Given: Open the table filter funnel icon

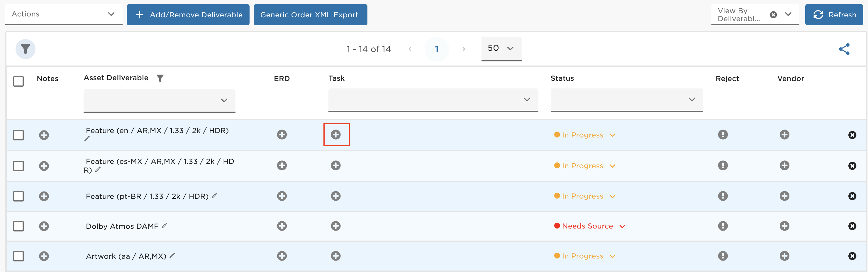Looking at the screenshot, I should [x=25, y=49].
